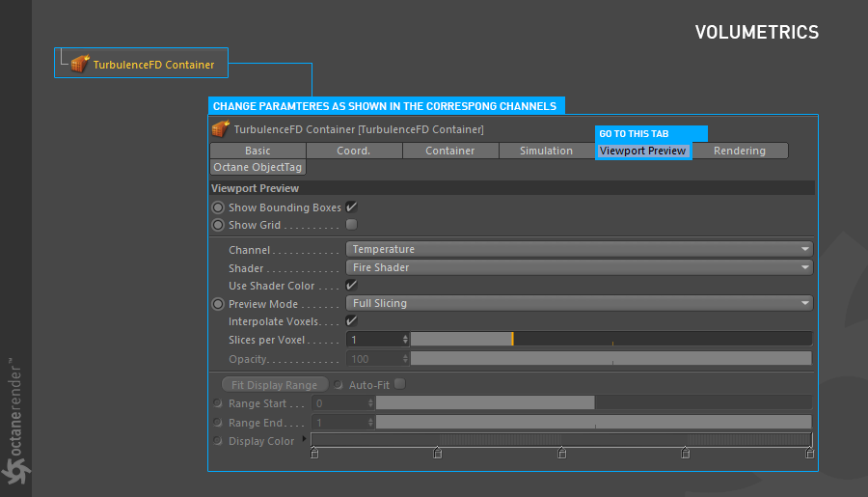This screenshot has height=497, width=868.
Task: Click the Fit Display Range button
Action: tap(275, 384)
